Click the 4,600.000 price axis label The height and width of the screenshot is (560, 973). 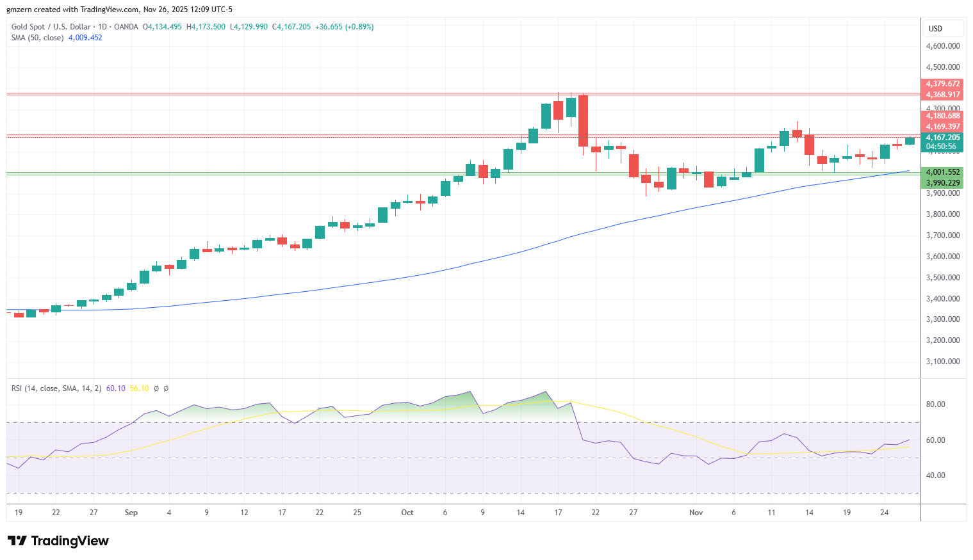click(x=943, y=46)
